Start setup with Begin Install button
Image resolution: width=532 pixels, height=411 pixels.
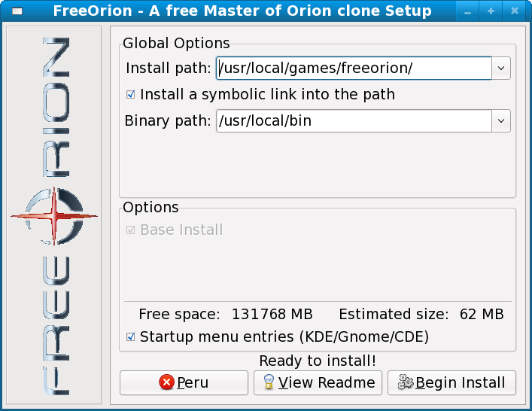pyautogui.click(x=451, y=382)
